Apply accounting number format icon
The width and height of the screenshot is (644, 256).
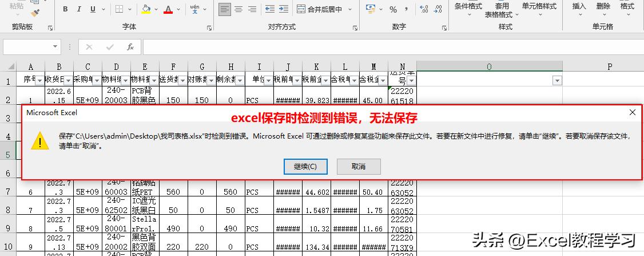point(371,9)
